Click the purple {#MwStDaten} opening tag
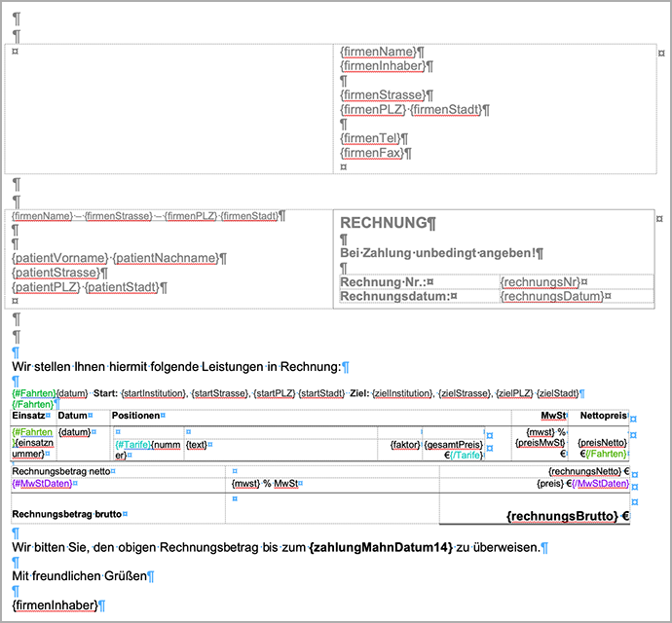Viewport: 672px width, 623px height. tap(42, 484)
